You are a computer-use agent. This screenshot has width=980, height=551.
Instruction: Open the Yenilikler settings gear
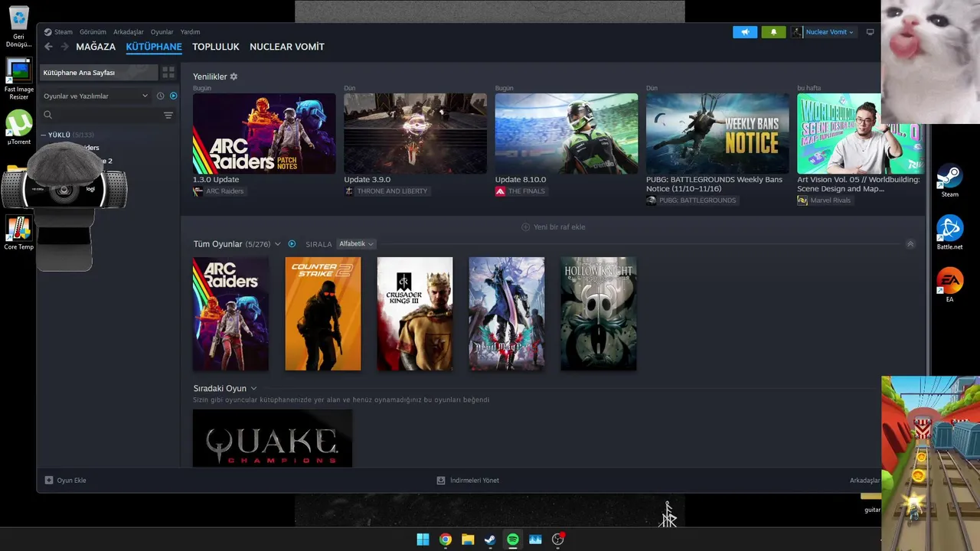234,77
